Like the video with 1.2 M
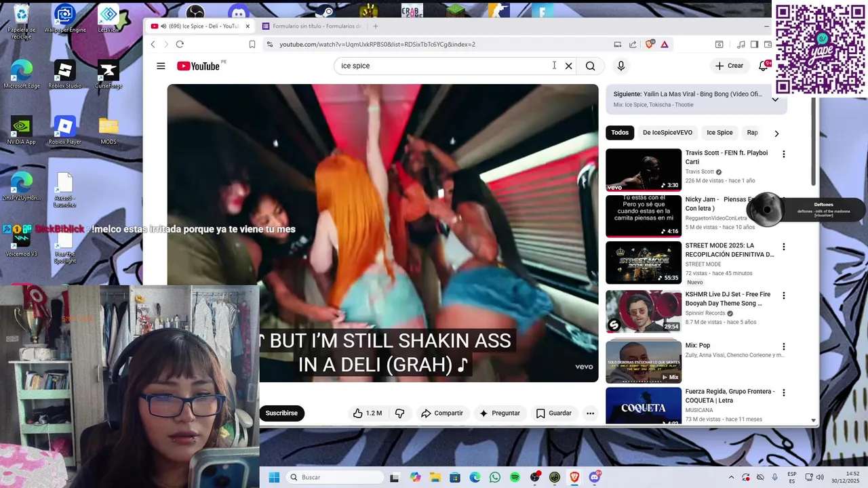Viewport: 868px width, 488px height. pos(368,413)
